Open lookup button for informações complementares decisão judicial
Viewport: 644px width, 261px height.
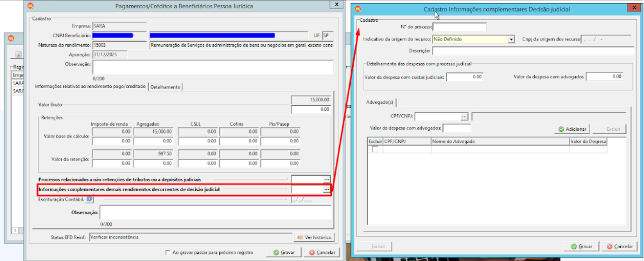pyautogui.click(x=326, y=189)
